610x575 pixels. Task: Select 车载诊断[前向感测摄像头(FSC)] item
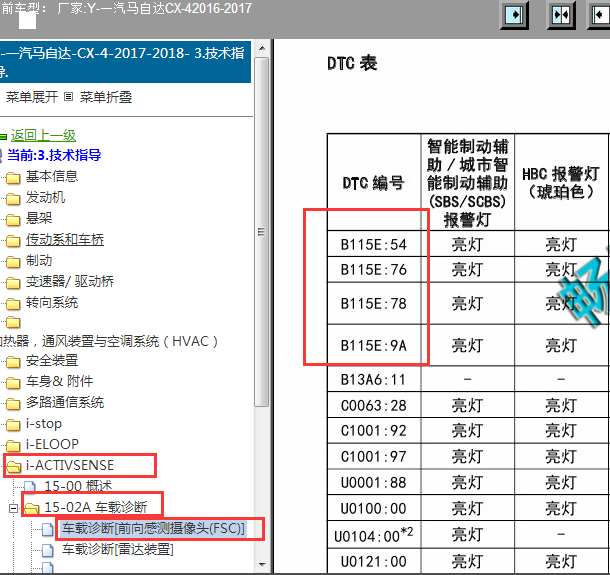[153, 528]
